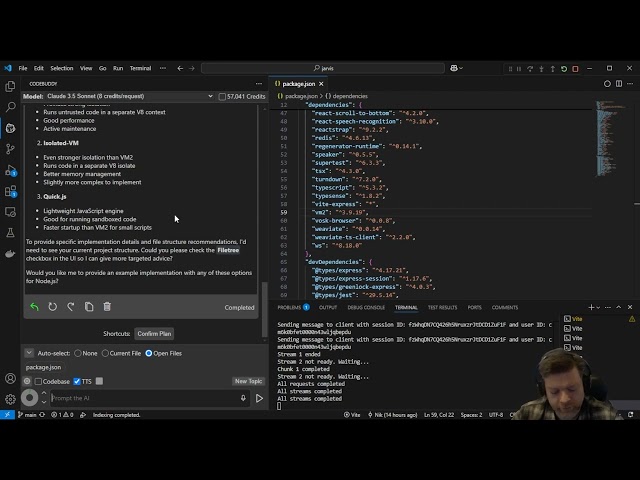This screenshot has width=640, height=480.
Task: Switch to the Problems tab
Action: pos(293,307)
